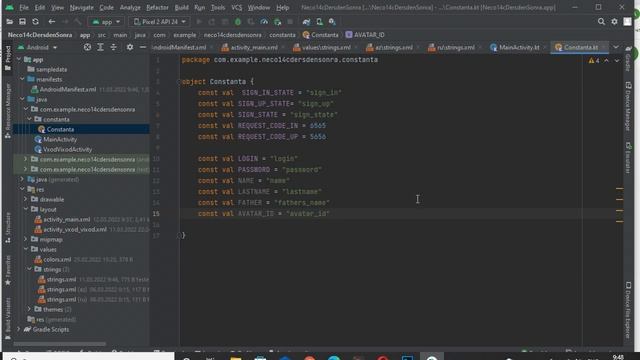Image resolution: width=640 pixels, height=360 pixels.
Task: Collapse the layout folder
Action: [x=26, y=209]
